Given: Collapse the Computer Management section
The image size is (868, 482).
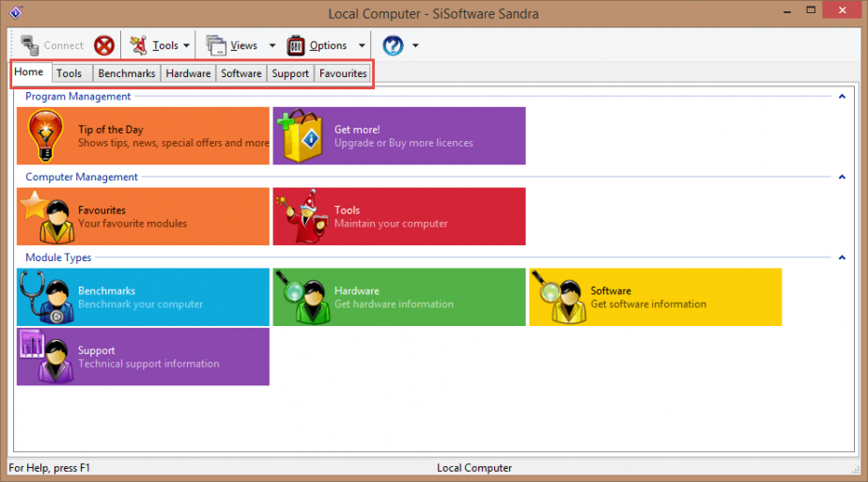Looking at the screenshot, I should pyautogui.click(x=842, y=177).
